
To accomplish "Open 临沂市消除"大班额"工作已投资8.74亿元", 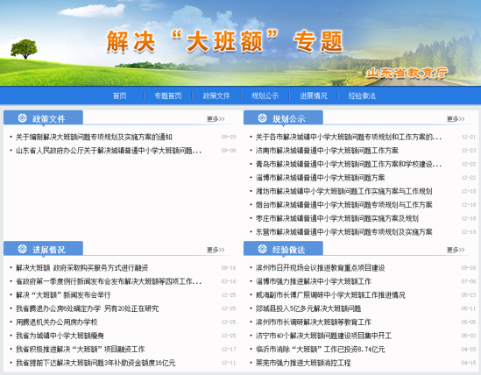I will (320, 349).
